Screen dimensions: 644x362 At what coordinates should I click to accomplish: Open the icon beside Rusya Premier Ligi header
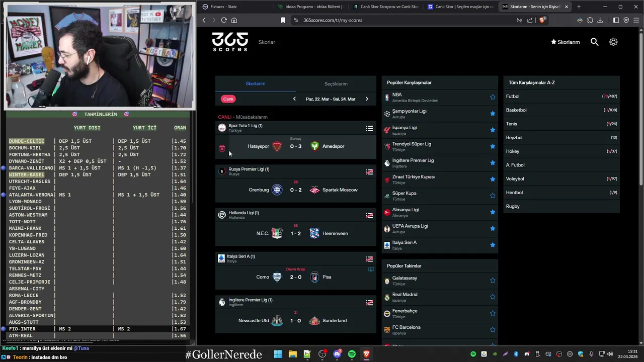[x=369, y=172]
